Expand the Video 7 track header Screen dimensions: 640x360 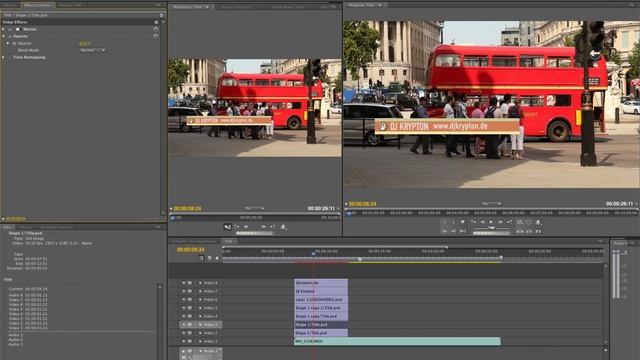pyautogui.click(x=200, y=291)
